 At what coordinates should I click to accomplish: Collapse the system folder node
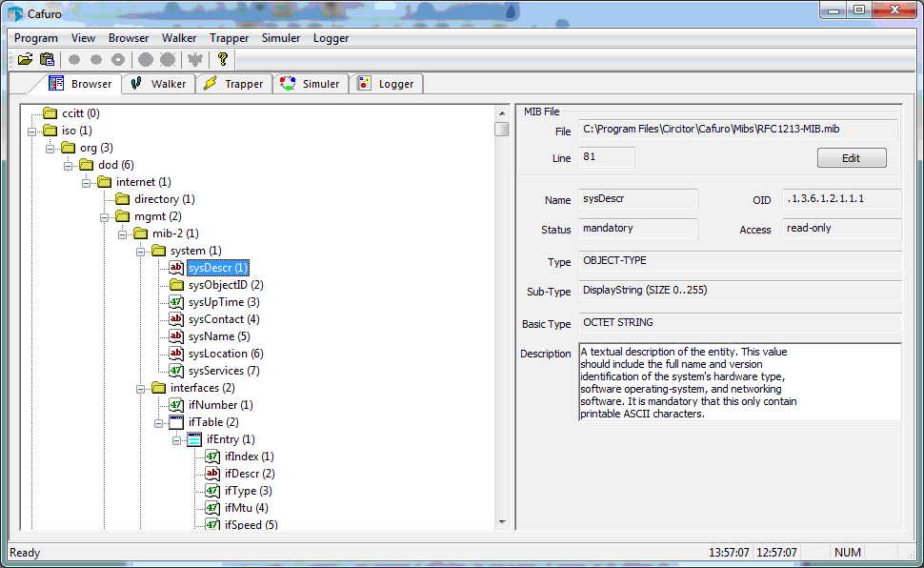pyautogui.click(x=141, y=251)
